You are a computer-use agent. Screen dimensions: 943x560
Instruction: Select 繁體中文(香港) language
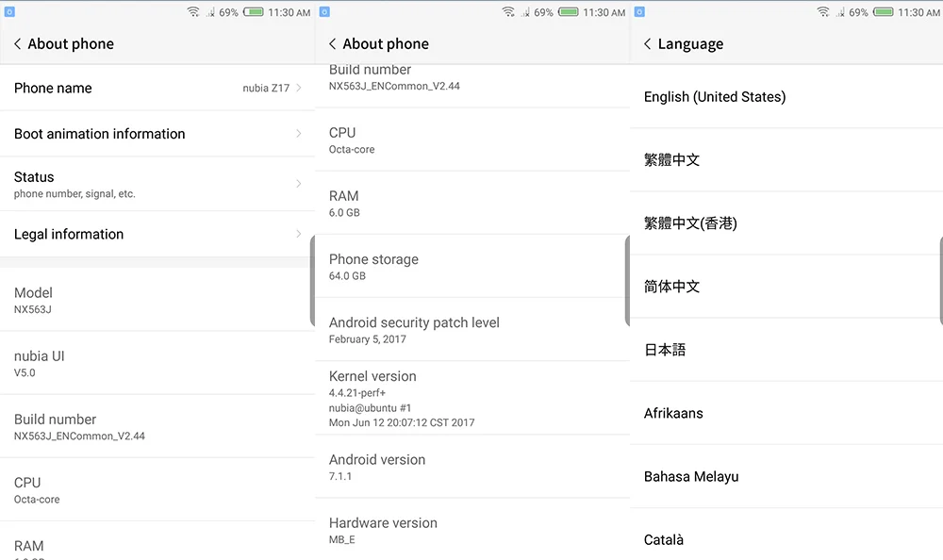click(x=786, y=223)
